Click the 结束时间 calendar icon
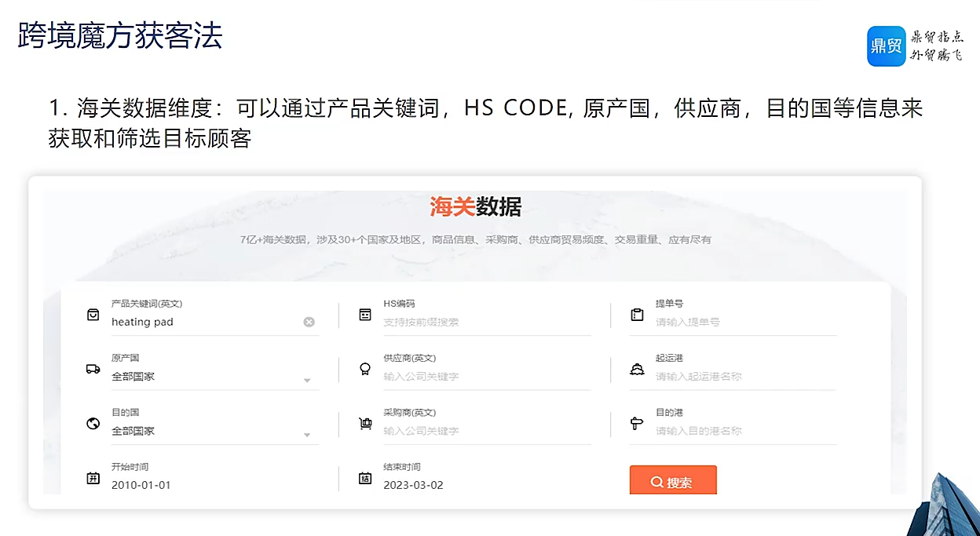This screenshot has height=536, width=980. (x=365, y=478)
